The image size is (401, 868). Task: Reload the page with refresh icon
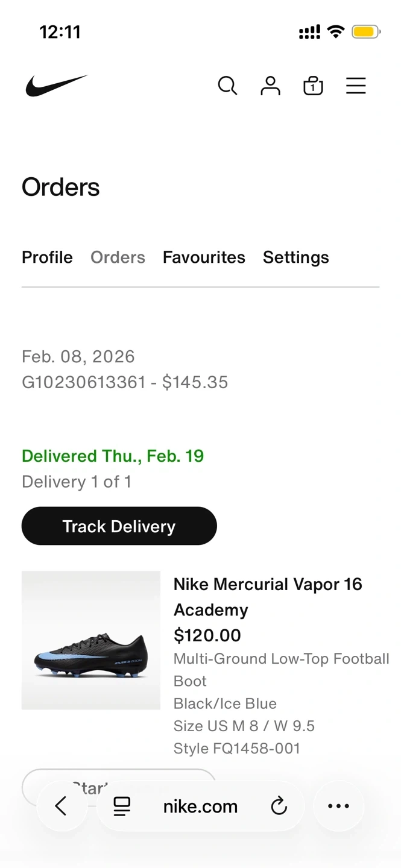point(279,806)
